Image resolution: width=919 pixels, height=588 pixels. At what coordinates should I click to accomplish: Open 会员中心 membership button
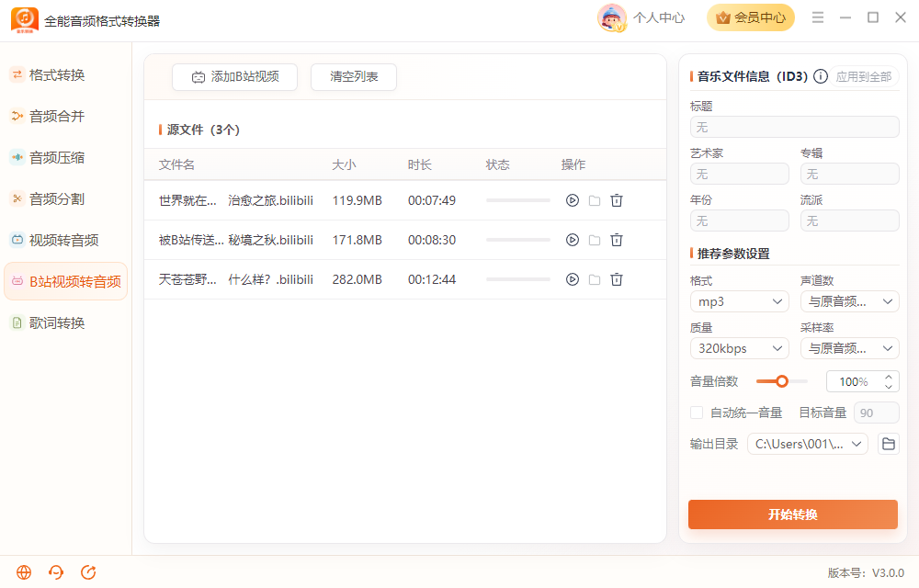(x=751, y=17)
